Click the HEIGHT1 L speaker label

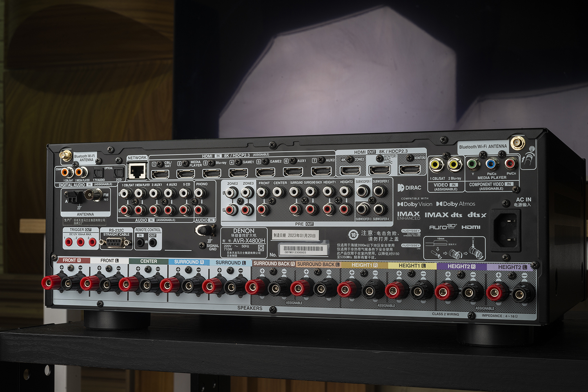coord(412,266)
